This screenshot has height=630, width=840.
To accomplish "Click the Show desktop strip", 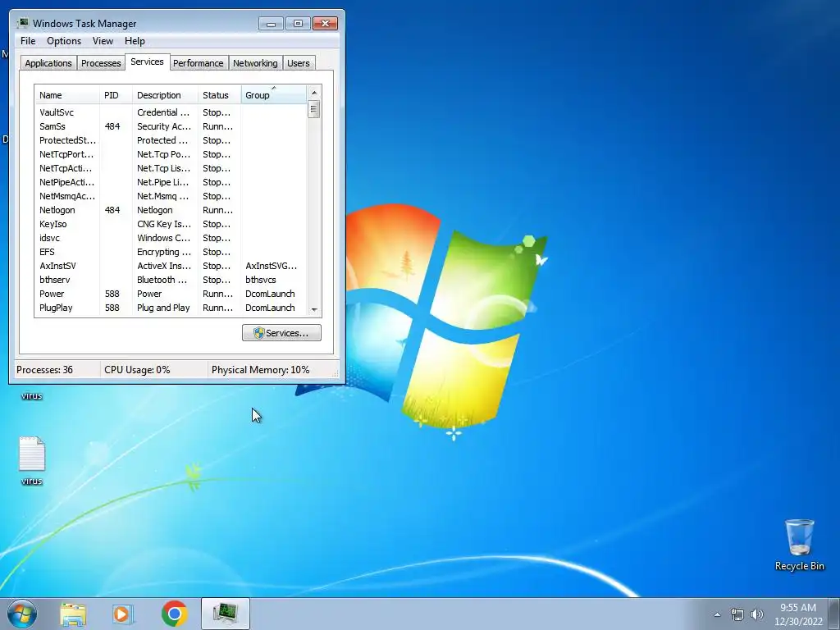I will 834,614.
